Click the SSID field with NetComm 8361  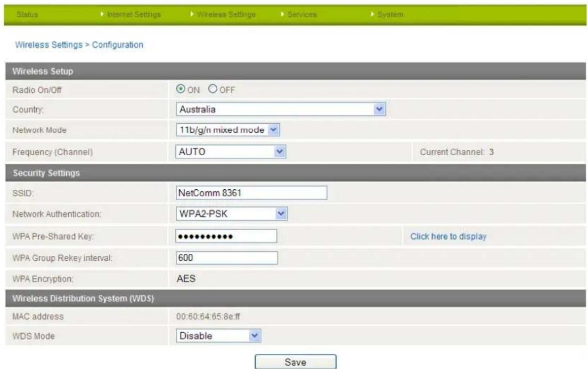(x=251, y=193)
